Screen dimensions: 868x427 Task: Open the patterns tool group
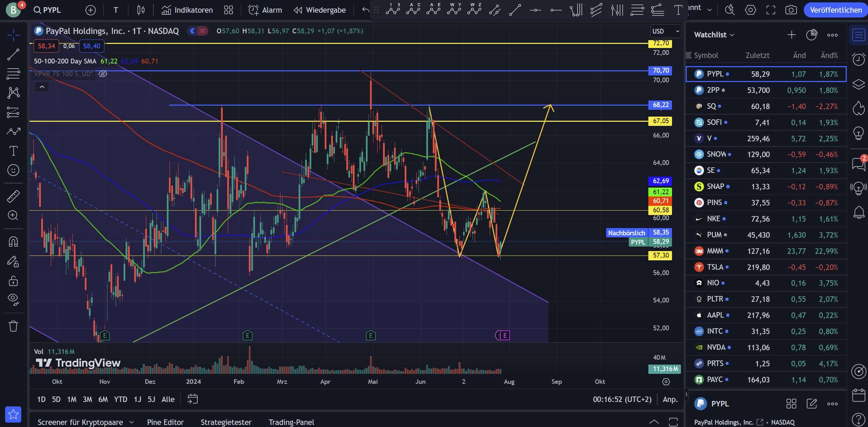tap(13, 93)
